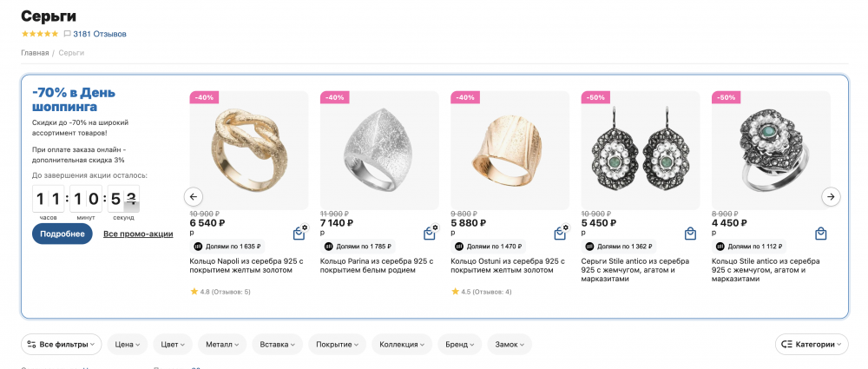This screenshot has height=369, width=868.
Task: Open the 3181 Отзывов reviews link
Action: click(x=100, y=34)
